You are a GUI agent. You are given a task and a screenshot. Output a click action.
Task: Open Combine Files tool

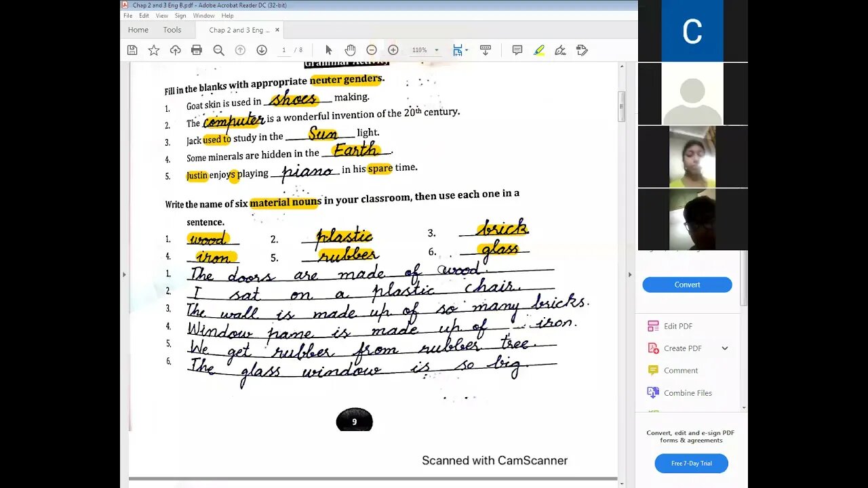coord(679,393)
